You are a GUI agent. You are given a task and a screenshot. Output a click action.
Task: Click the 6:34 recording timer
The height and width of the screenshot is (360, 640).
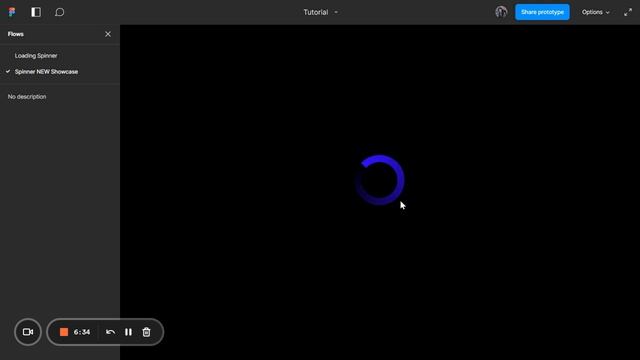coord(82,332)
